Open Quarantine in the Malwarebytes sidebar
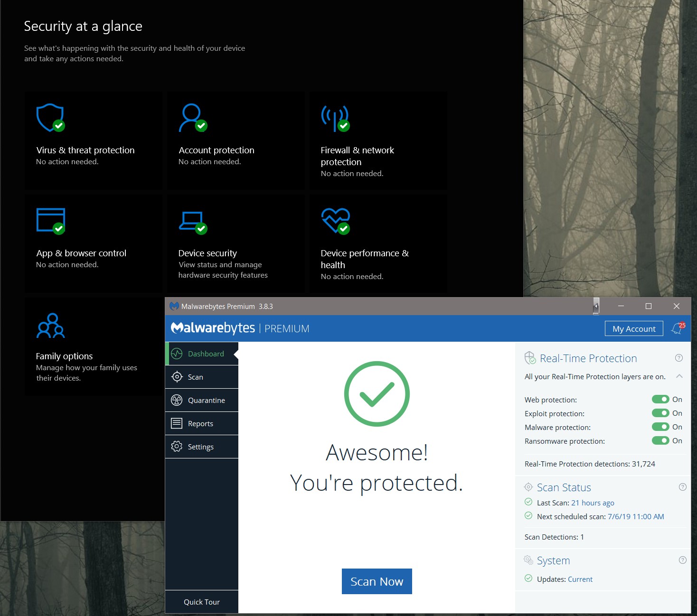The width and height of the screenshot is (697, 616). tap(202, 400)
